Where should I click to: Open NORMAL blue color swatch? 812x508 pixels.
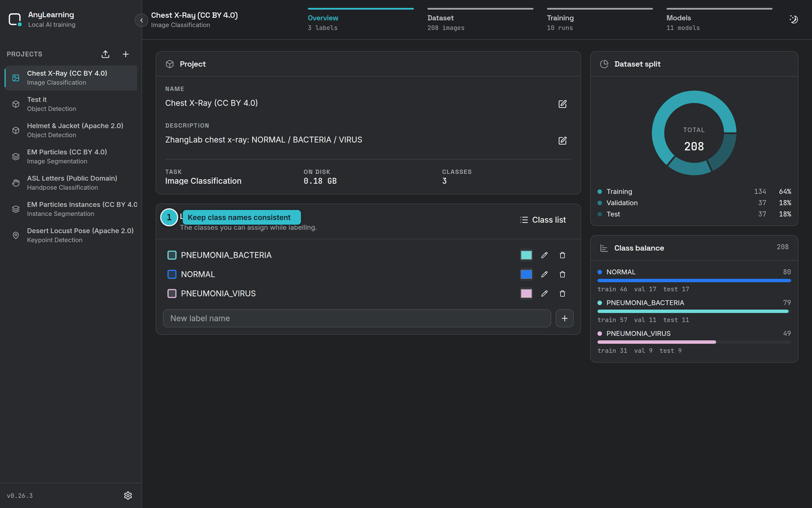pos(526,274)
